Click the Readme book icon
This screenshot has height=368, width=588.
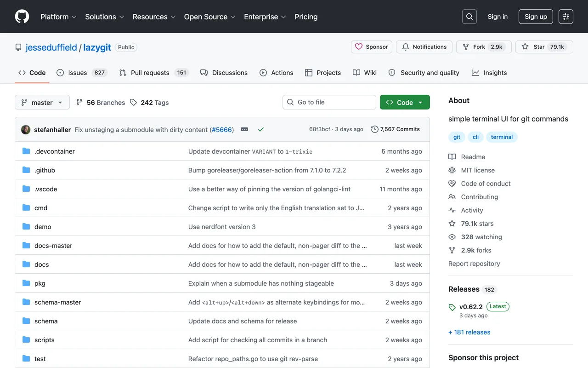point(452,157)
